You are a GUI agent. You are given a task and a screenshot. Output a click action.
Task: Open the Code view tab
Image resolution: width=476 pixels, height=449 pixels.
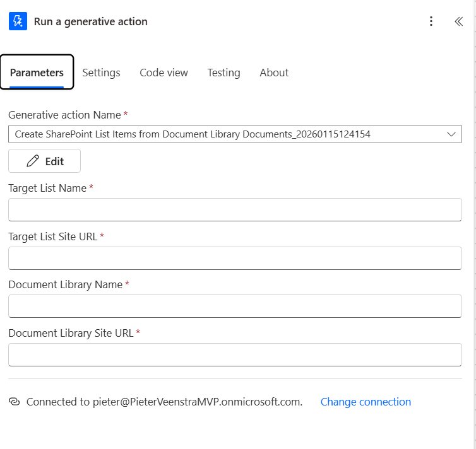(x=164, y=73)
